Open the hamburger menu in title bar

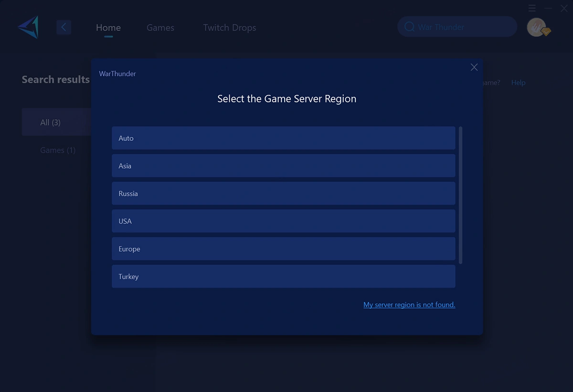click(532, 9)
